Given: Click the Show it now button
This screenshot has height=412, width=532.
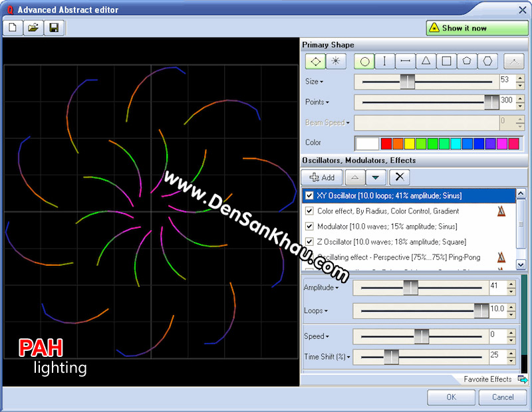Looking at the screenshot, I should pos(477,28).
